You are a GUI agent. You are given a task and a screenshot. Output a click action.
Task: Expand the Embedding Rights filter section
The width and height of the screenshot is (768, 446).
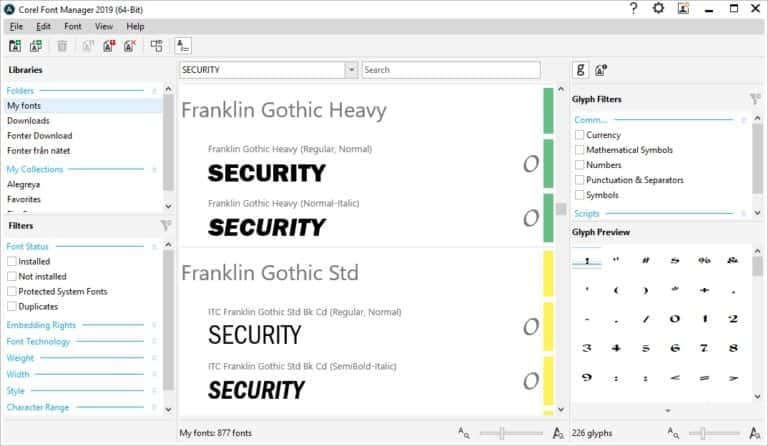point(41,326)
